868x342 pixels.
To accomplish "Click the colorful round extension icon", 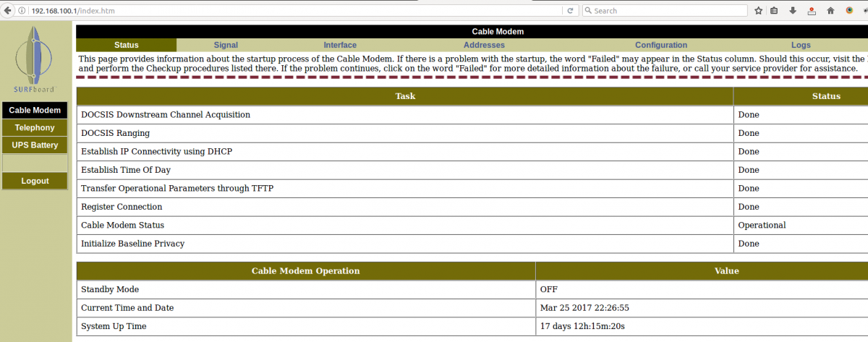I will (x=850, y=11).
